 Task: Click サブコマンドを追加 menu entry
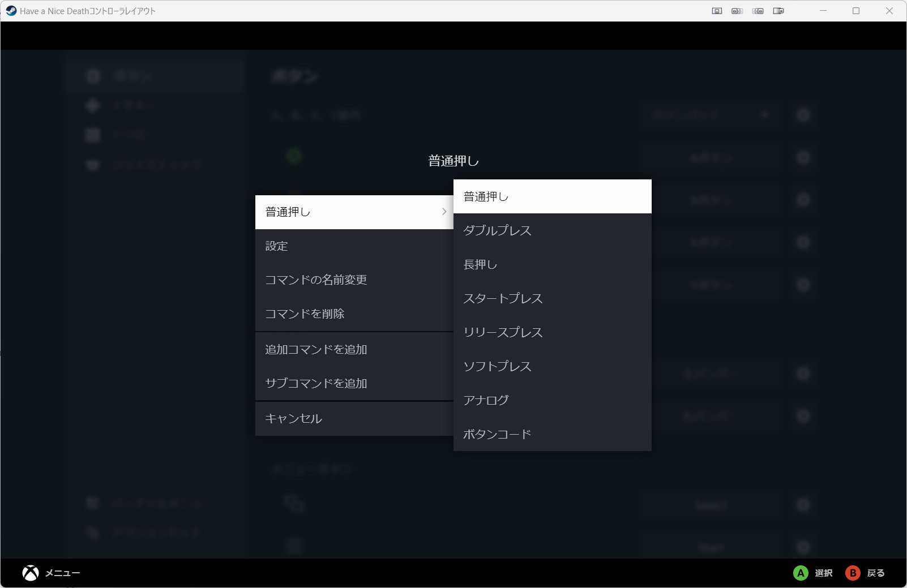[x=354, y=384]
